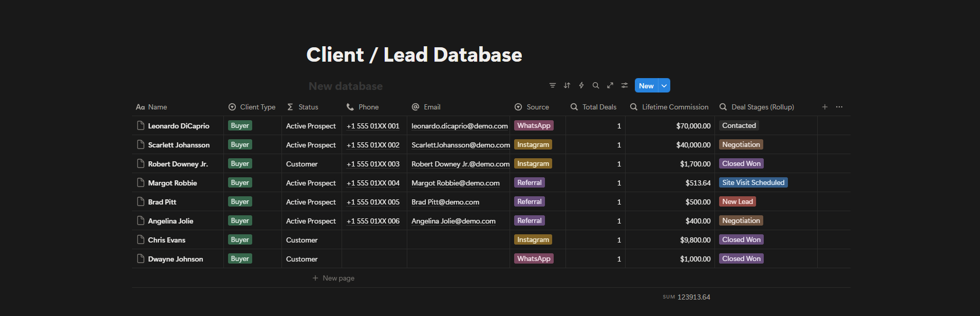
Task: Open database in full page view
Action: [610, 86]
